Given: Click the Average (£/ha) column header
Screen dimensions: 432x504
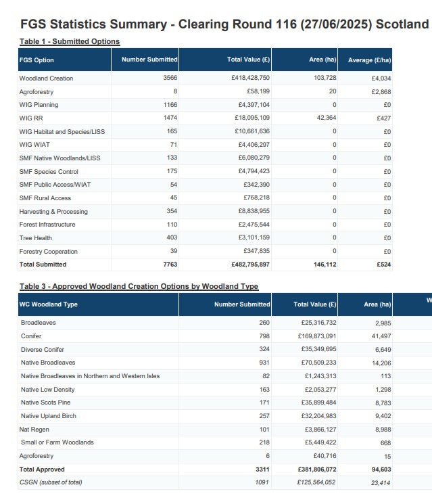Looking at the screenshot, I should pos(369,60).
